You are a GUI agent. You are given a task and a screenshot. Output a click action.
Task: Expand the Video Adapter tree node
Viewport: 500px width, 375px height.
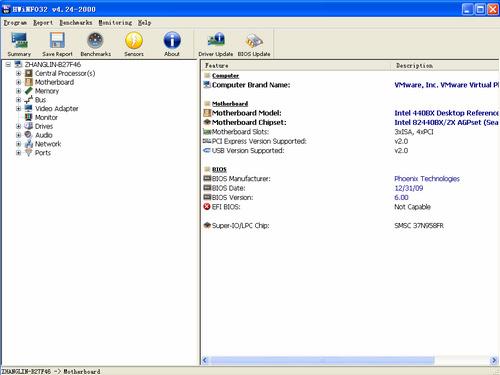point(19,108)
